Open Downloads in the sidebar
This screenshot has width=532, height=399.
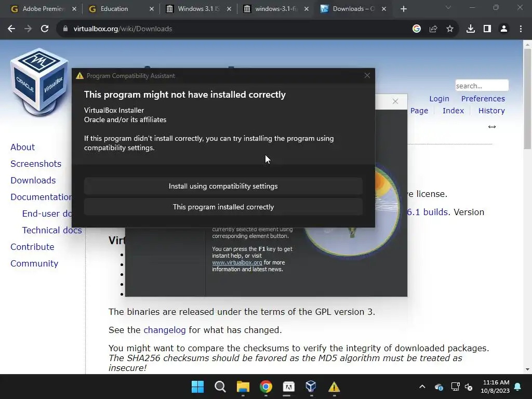click(x=33, y=180)
